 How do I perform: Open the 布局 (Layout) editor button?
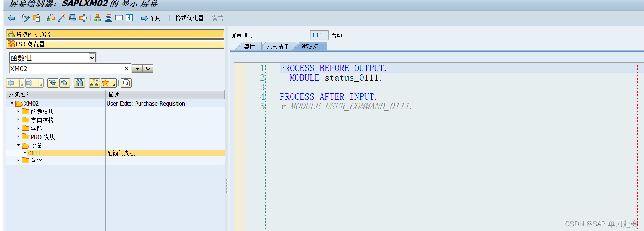151,18
